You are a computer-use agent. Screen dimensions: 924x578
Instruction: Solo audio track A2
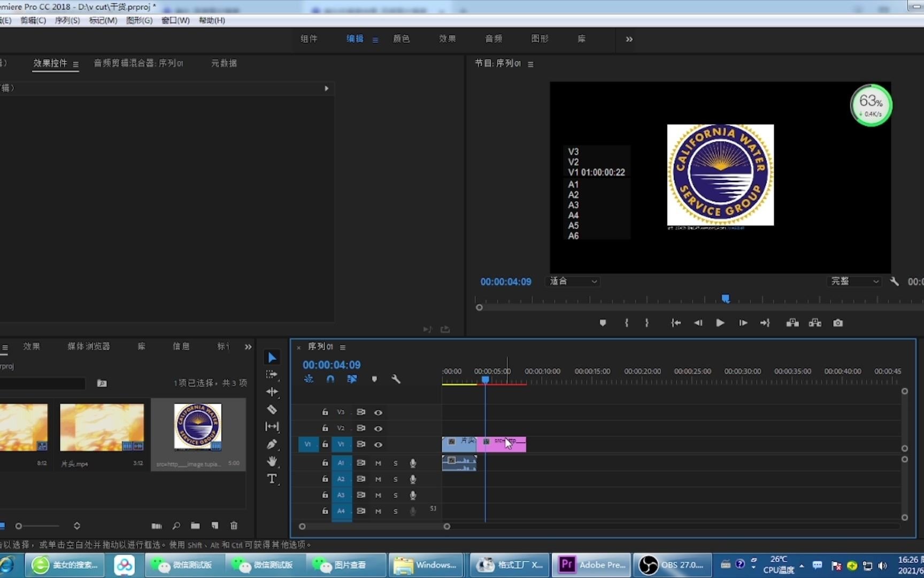pos(396,479)
